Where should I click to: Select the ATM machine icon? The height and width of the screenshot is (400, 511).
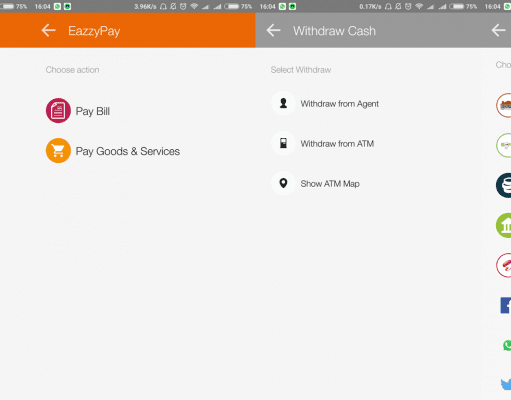283,144
